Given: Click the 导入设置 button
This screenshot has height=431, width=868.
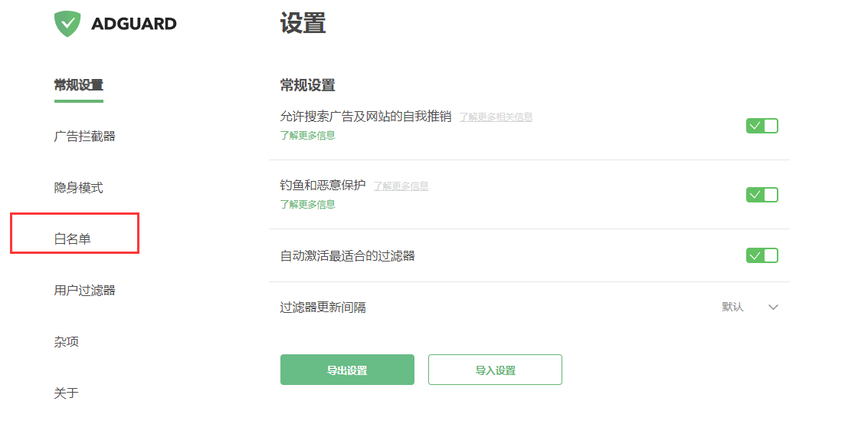Looking at the screenshot, I should (x=495, y=370).
